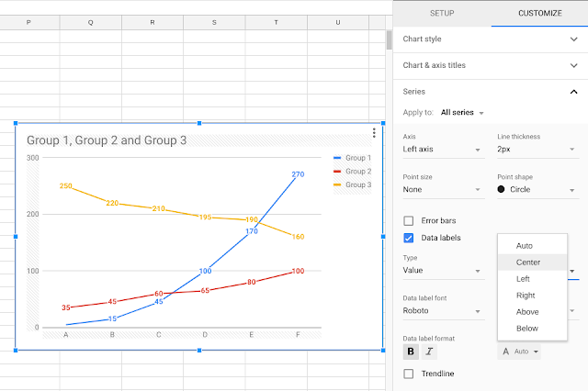
Task: Click horizontal axis label F
Action: [298, 334]
